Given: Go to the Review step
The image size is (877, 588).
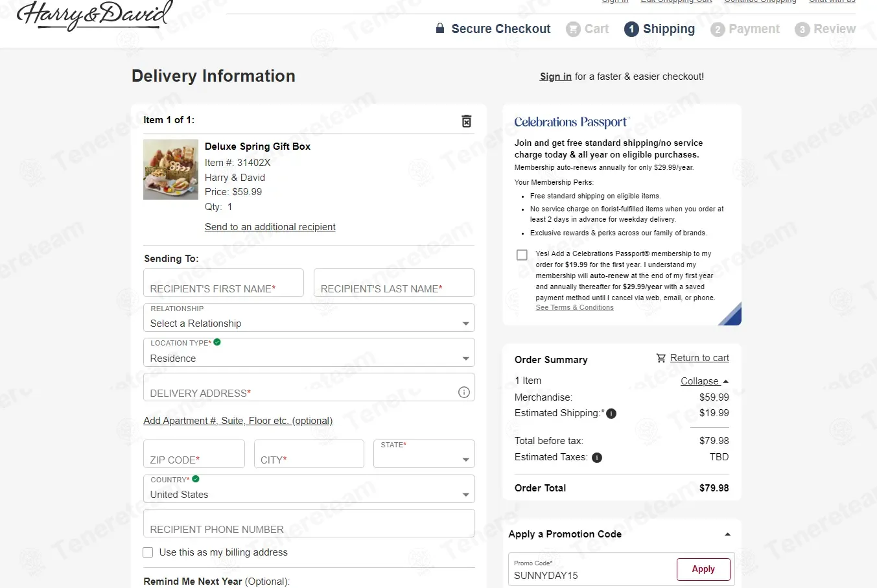Looking at the screenshot, I should 826,29.
